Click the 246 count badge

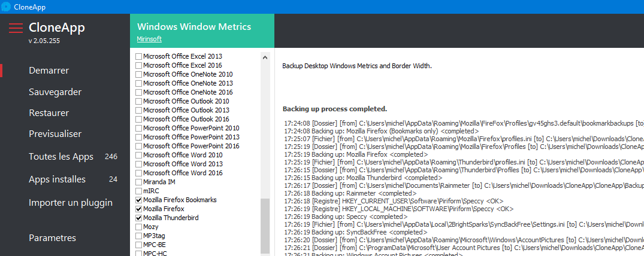coord(111,157)
